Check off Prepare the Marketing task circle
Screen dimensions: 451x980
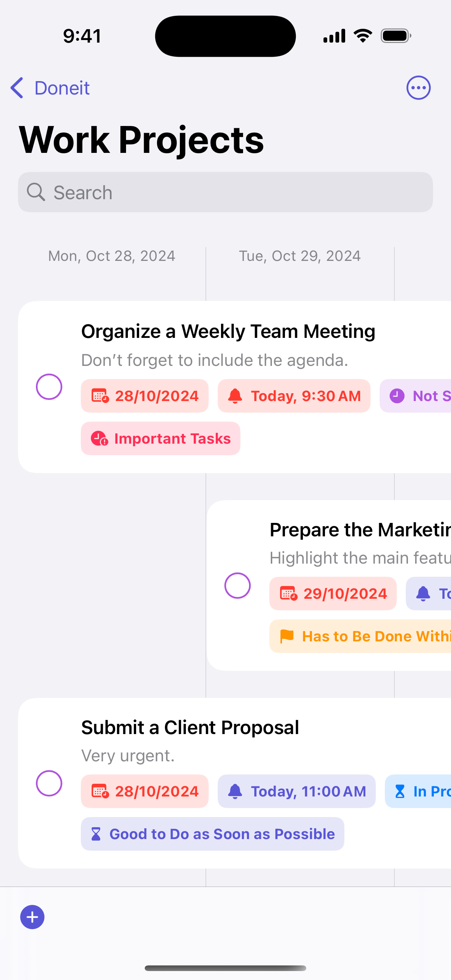(237, 585)
